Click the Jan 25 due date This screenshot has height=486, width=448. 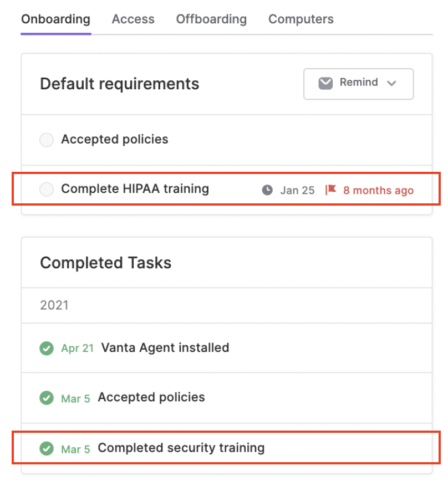[x=297, y=190]
